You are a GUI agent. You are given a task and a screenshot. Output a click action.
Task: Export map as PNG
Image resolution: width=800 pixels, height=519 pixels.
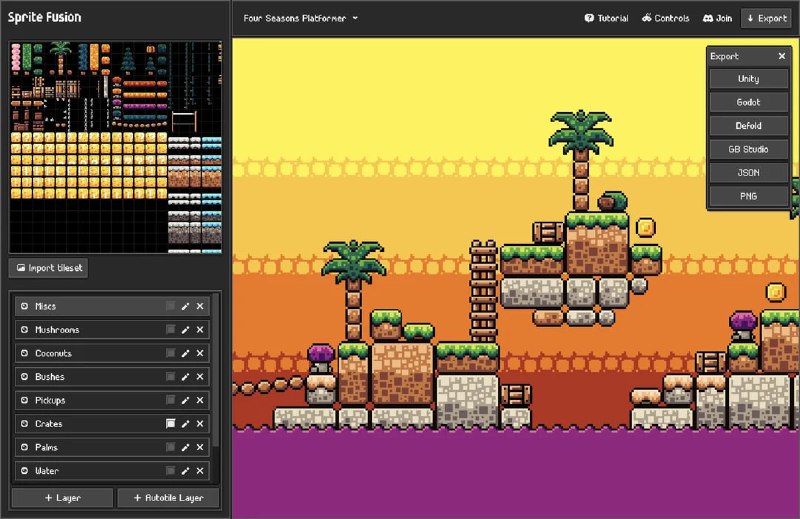point(748,196)
